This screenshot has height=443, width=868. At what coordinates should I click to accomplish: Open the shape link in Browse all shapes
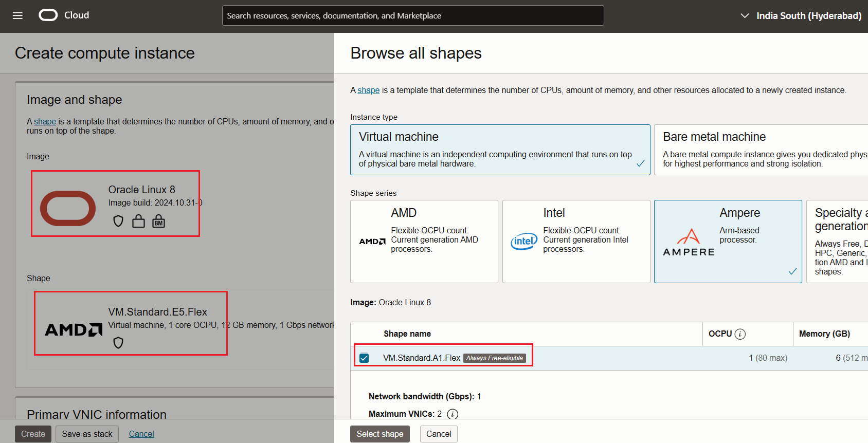click(368, 90)
